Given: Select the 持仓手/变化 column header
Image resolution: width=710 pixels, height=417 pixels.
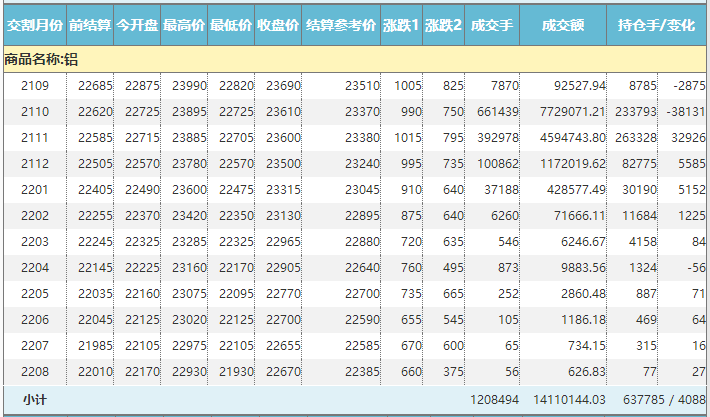Looking at the screenshot, I should [x=657, y=25].
